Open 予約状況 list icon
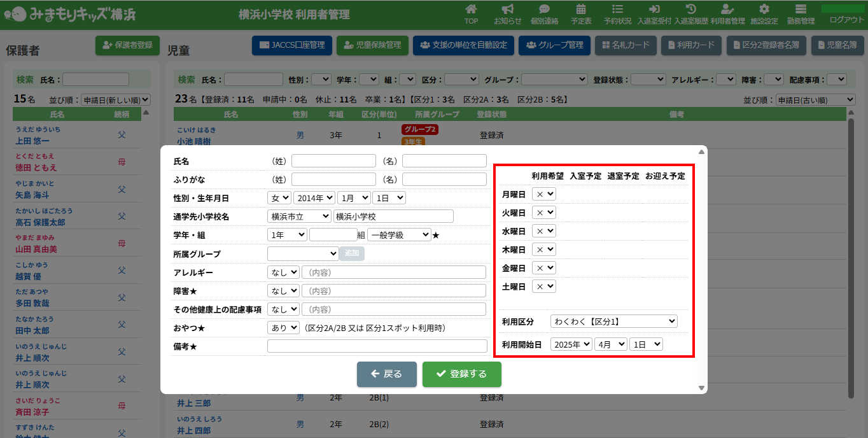Screen dimensions: 868x438 [x=617, y=10]
